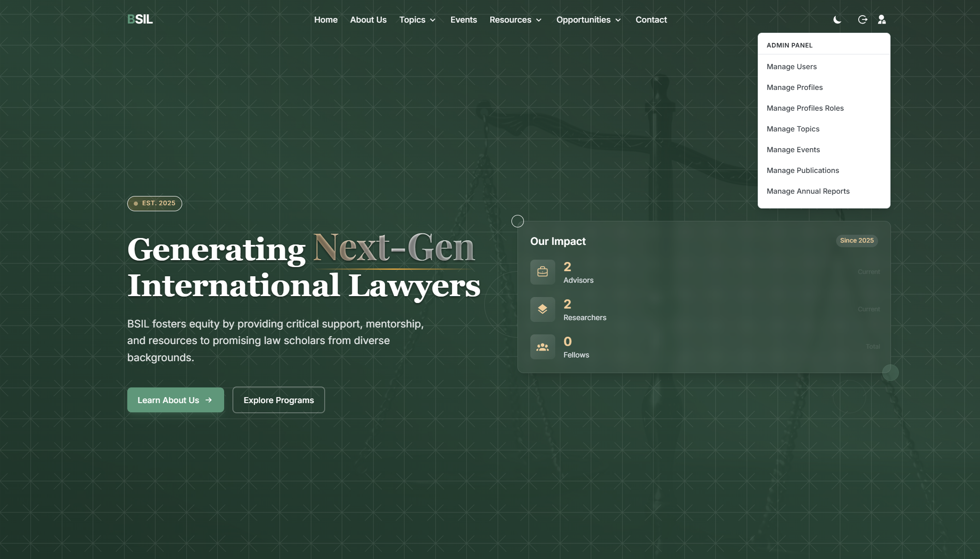
Task: Open the Opportunities dropdown
Action: [x=588, y=20]
